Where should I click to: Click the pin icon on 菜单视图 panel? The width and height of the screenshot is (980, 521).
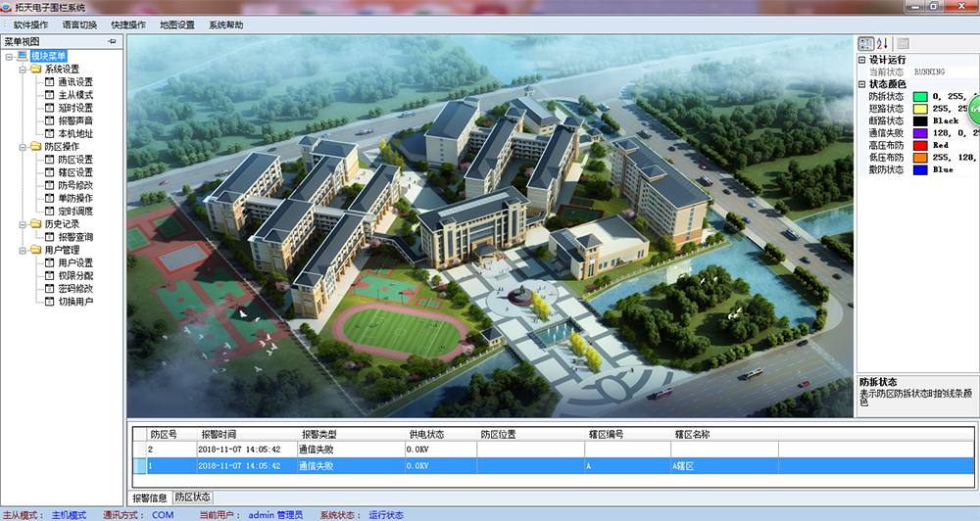(x=112, y=42)
